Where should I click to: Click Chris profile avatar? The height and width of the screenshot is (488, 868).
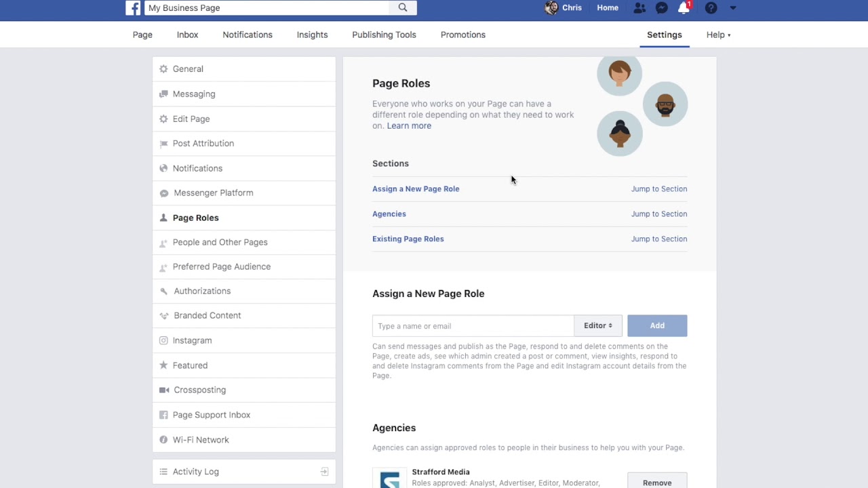point(552,8)
